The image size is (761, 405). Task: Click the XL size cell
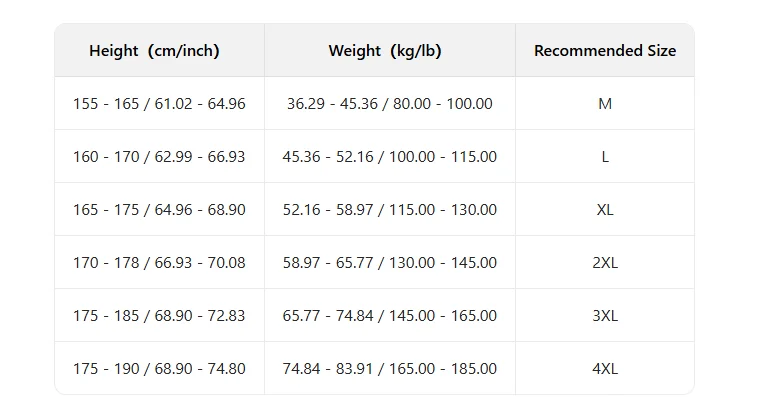[x=604, y=210]
